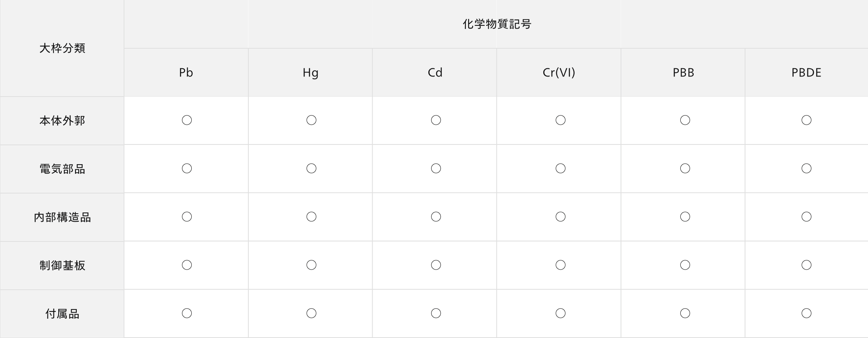Click the circle for 付属品 under PBB

685,313
